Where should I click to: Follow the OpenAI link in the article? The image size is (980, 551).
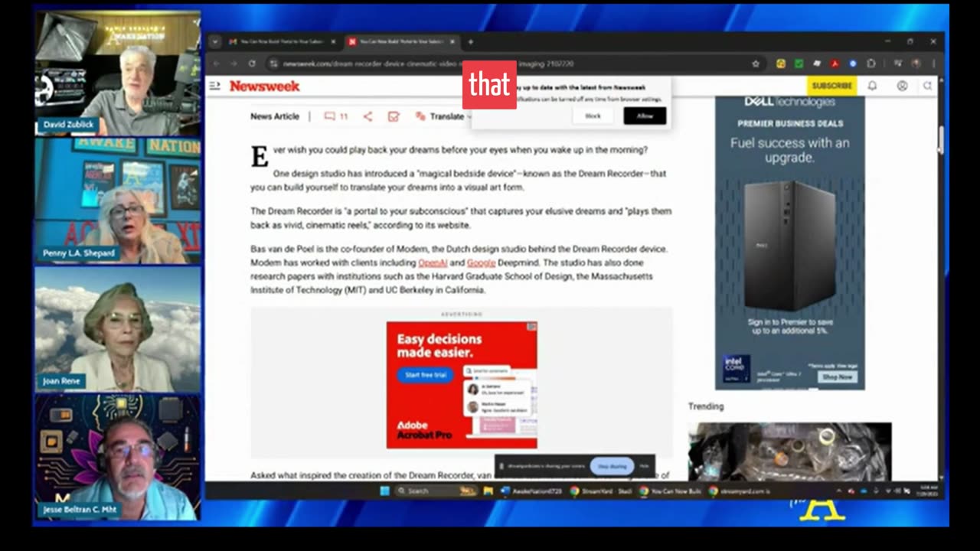(x=433, y=262)
